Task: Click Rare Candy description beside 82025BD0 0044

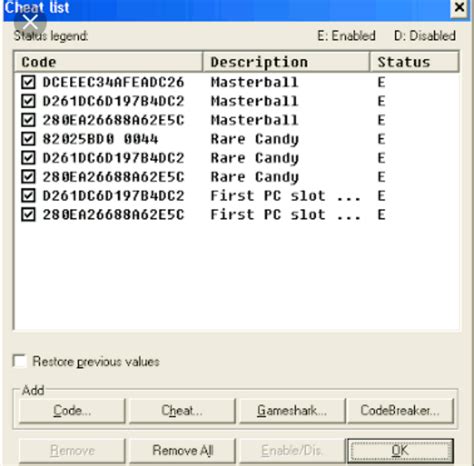Action: 255,140
